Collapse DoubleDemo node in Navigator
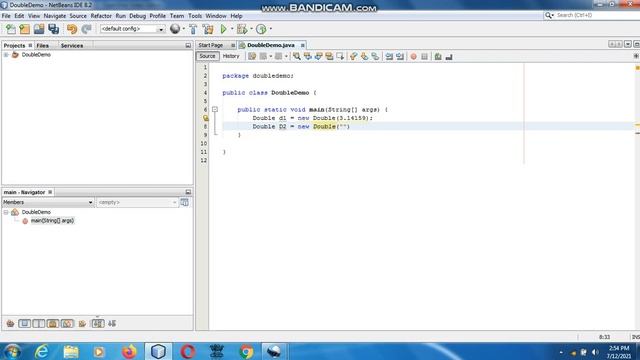Image resolution: width=640 pixels, height=360 pixels. [6, 212]
